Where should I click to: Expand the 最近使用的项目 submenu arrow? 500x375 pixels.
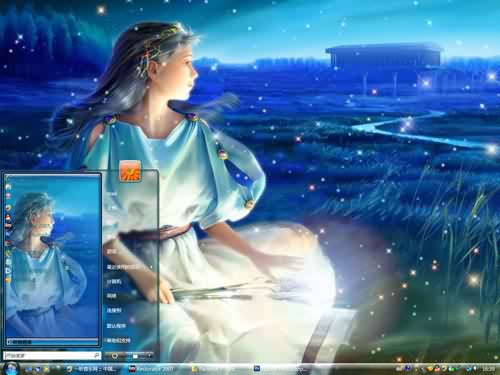click(152, 267)
